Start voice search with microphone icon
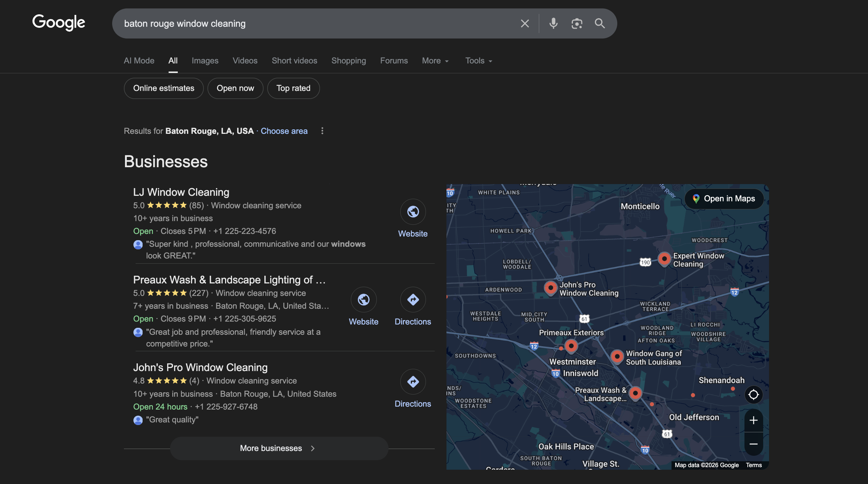 [x=553, y=23]
